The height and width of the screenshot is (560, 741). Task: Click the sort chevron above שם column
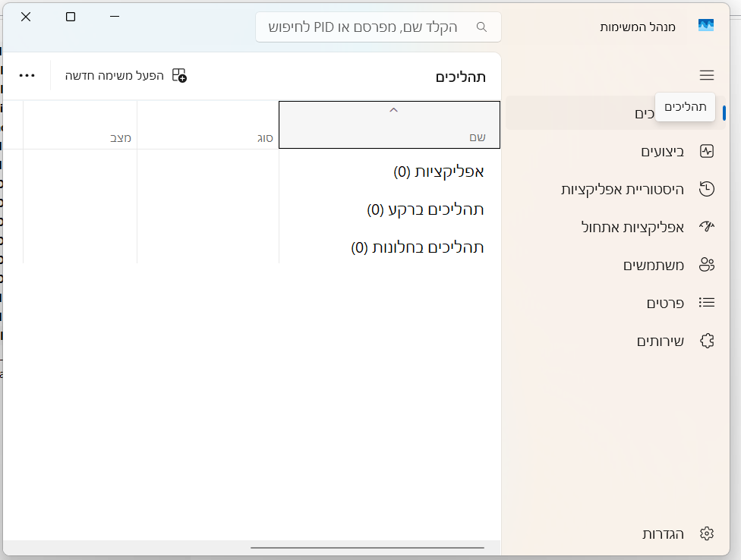[393, 111]
